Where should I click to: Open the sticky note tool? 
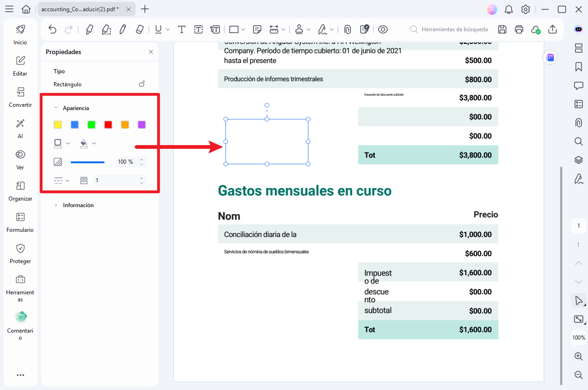click(257, 29)
